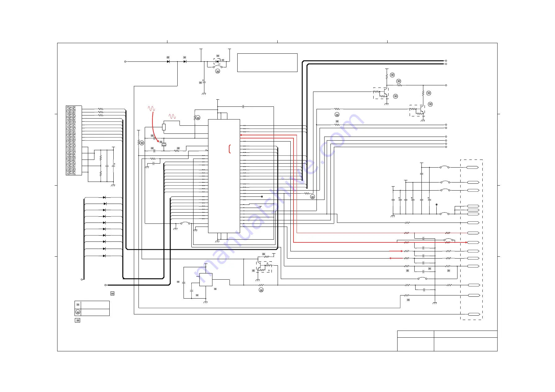Click the open terminal circle starting the top diode line
The height and width of the screenshot is (392, 555).
[125, 61]
